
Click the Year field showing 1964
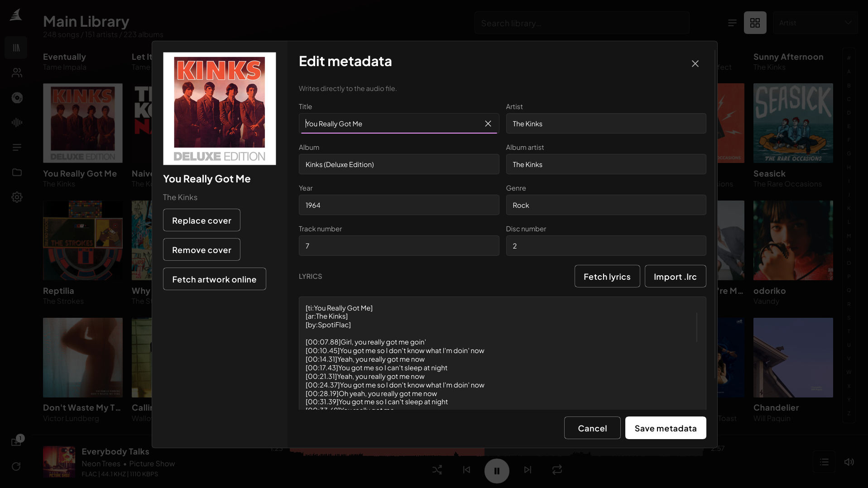point(398,205)
